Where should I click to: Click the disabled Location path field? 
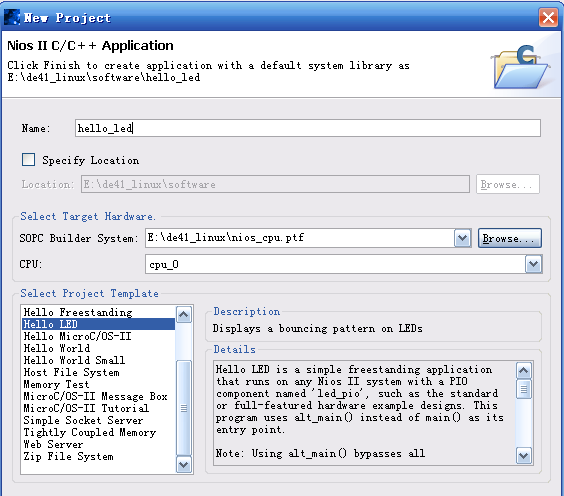pyautogui.click(x=275, y=184)
